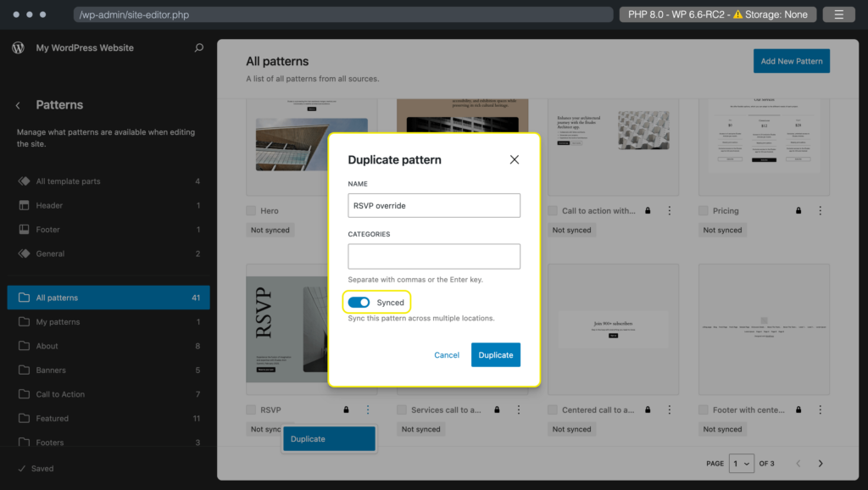Open the browser hamburger menu
This screenshot has width=868, height=490.
(838, 14)
